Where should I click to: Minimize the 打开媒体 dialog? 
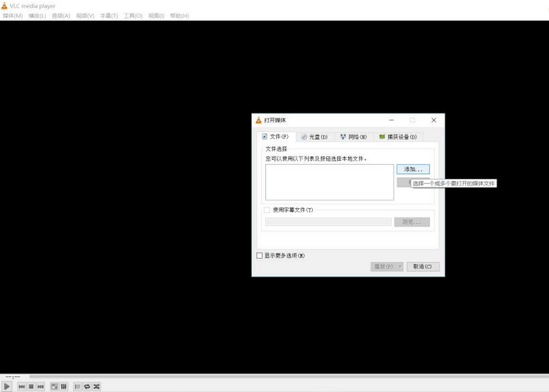click(x=391, y=120)
